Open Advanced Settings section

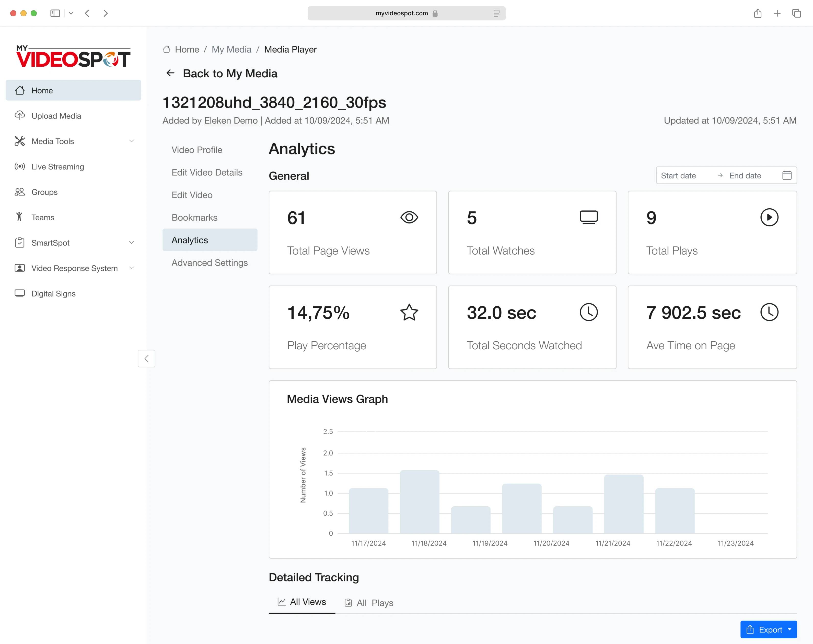point(209,263)
